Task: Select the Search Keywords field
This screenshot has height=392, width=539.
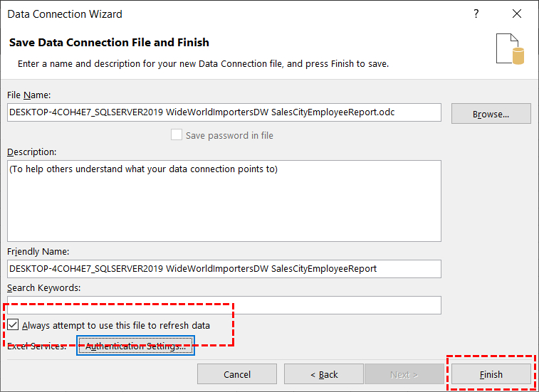Action: [224, 305]
